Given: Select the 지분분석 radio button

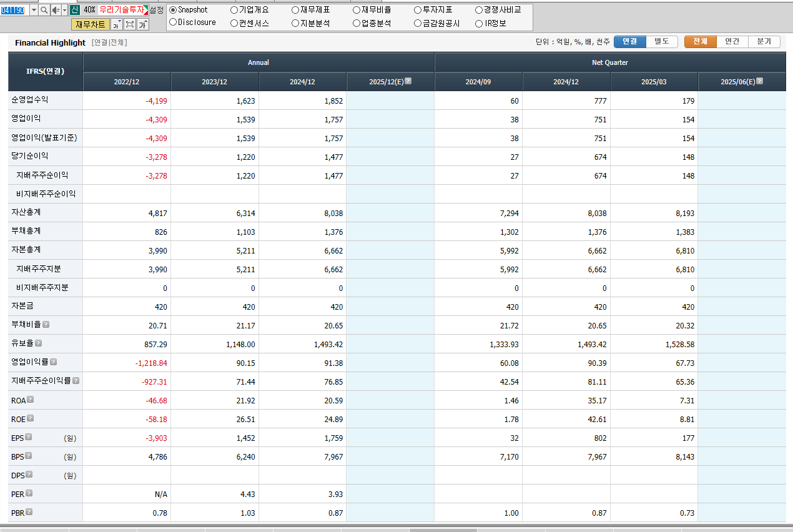Looking at the screenshot, I should point(295,23).
